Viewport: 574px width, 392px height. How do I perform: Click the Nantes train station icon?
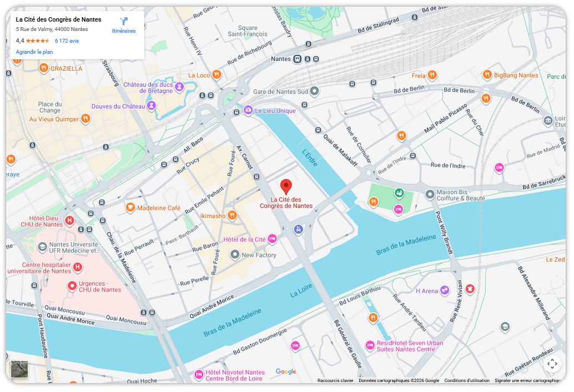click(297, 59)
